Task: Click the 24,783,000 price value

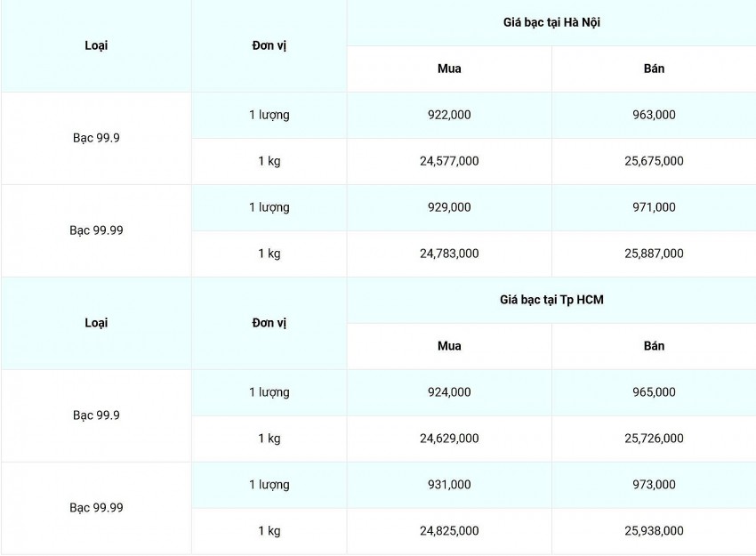Action: [x=449, y=254]
